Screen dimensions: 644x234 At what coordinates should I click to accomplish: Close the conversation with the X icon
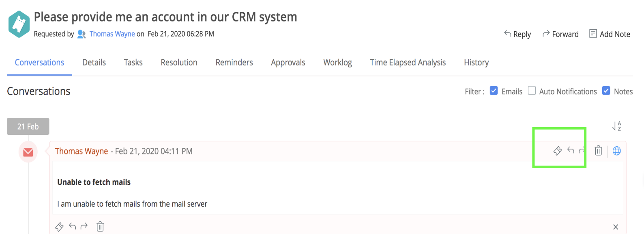pyautogui.click(x=615, y=227)
